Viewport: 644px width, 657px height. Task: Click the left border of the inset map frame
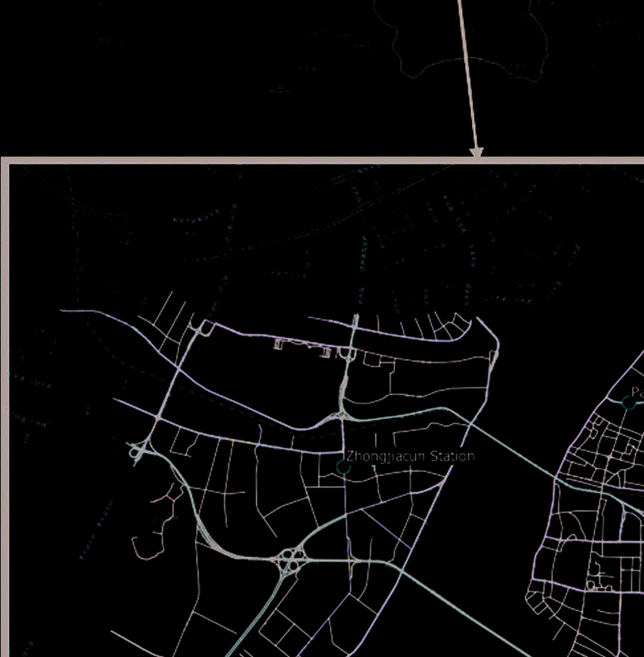tap(4, 411)
